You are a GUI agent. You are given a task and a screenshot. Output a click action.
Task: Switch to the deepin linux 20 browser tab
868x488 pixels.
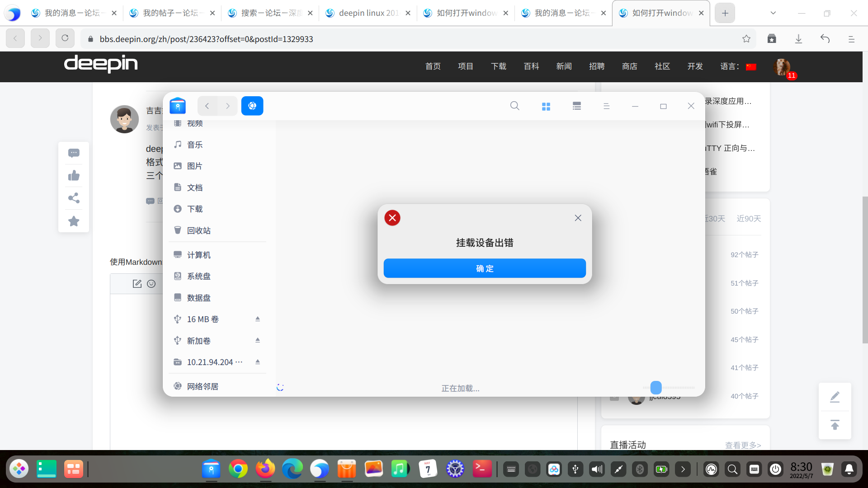click(x=368, y=13)
